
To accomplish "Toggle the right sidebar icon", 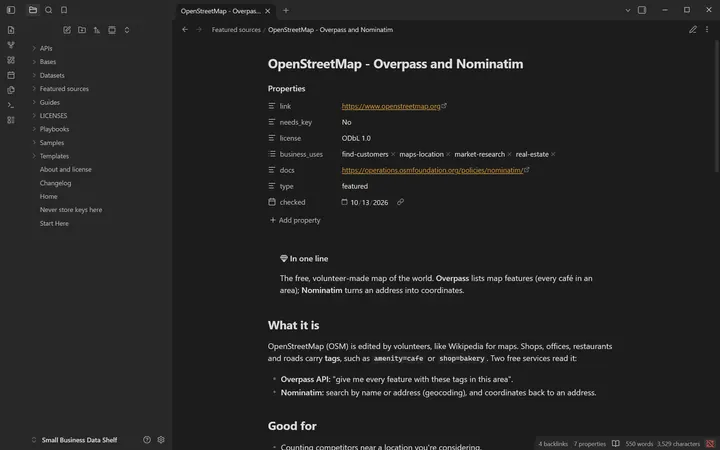I will pos(642,10).
